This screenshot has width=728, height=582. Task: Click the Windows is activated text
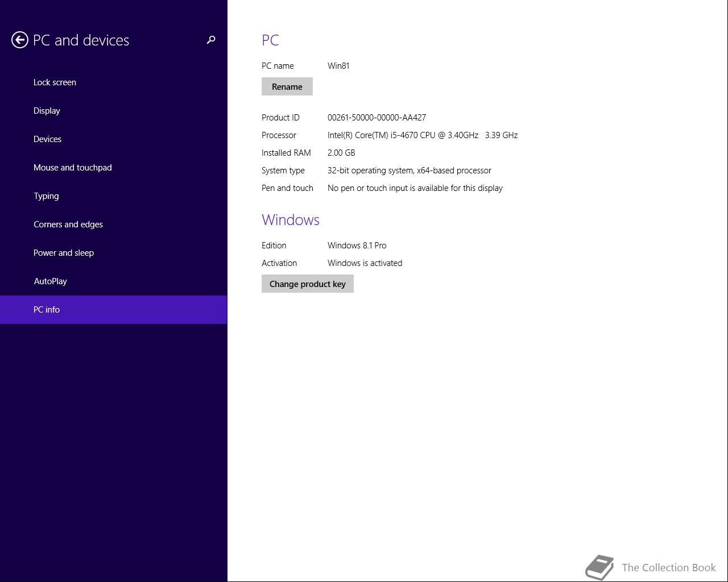coord(365,263)
